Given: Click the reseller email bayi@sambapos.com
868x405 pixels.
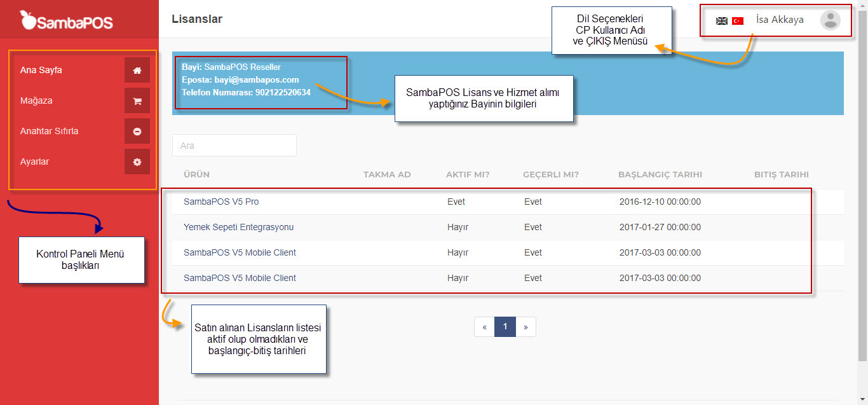Looking at the screenshot, I should click(x=257, y=79).
